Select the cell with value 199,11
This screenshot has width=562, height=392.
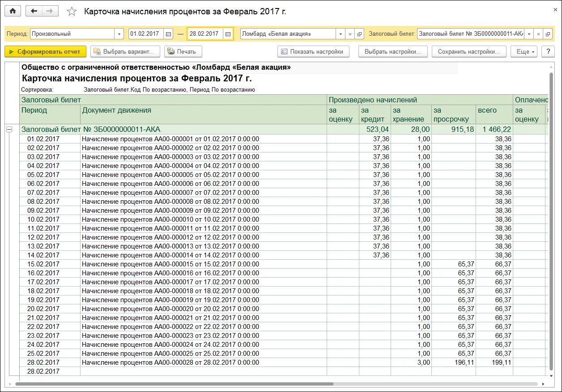click(494, 362)
